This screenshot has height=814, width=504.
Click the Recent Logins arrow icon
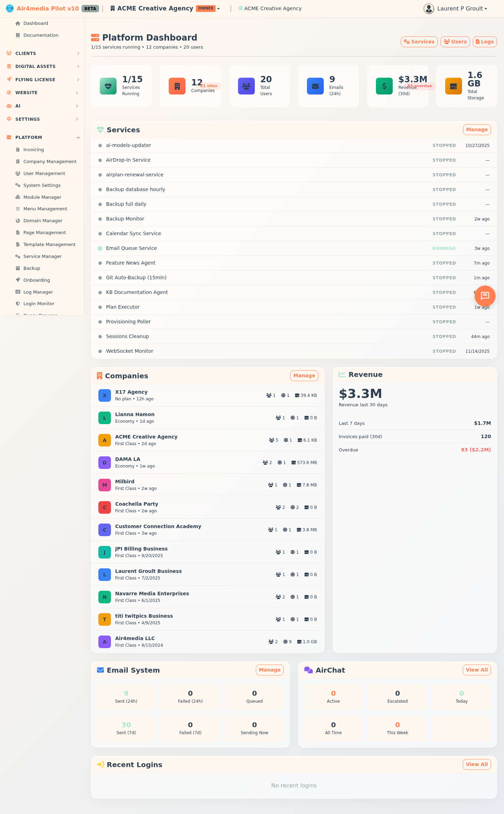coord(100,765)
